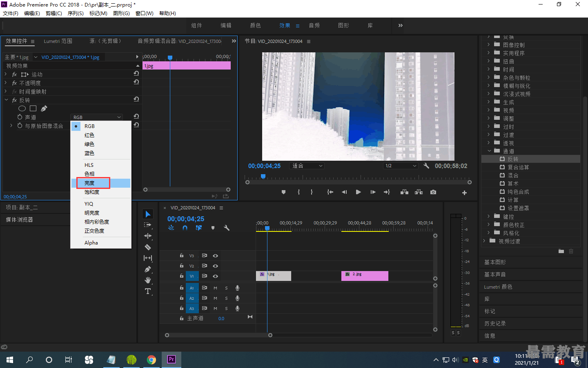This screenshot has width=588, height=368.
Task: Export frame with camera icon
Action: pos(433,192)
